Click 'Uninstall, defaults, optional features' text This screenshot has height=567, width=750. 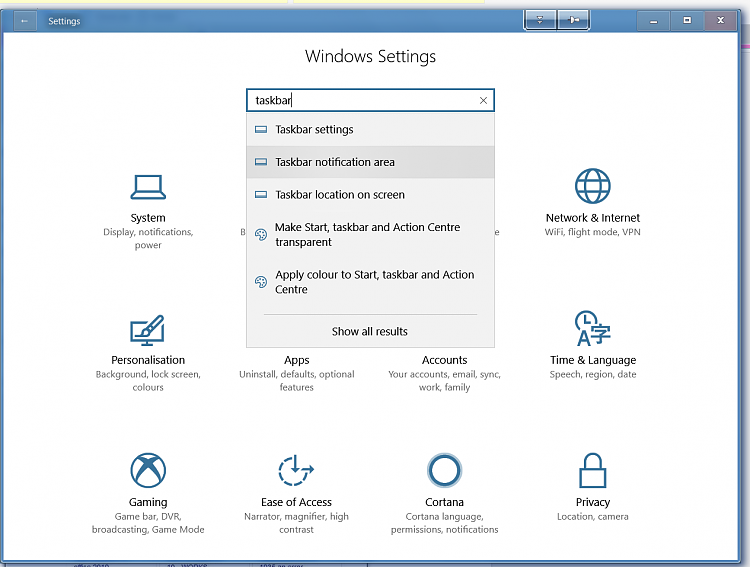(297, 380)
